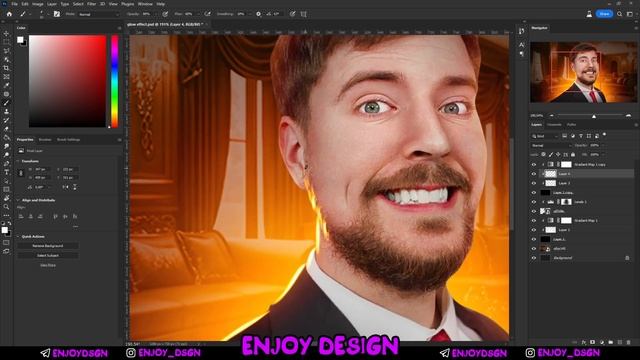
Task: Select the Move tool
Action: (6, 33)
